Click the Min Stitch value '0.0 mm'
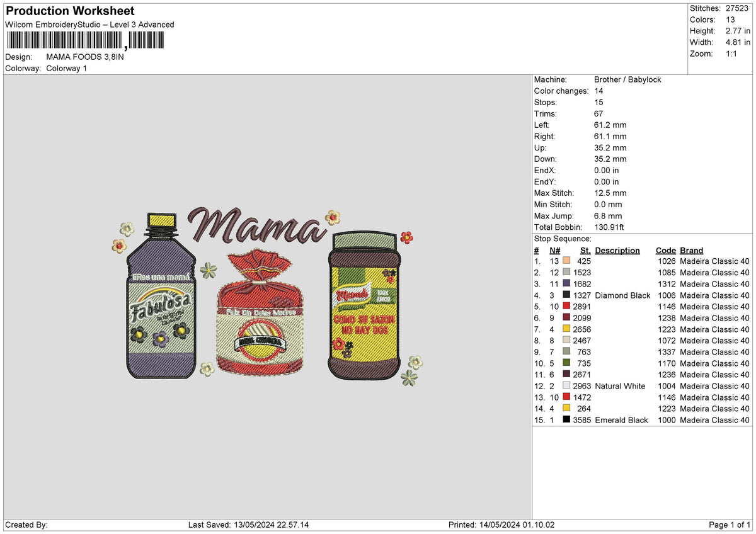The width and height of the screenshot is (756, 534). click(608, 204)
